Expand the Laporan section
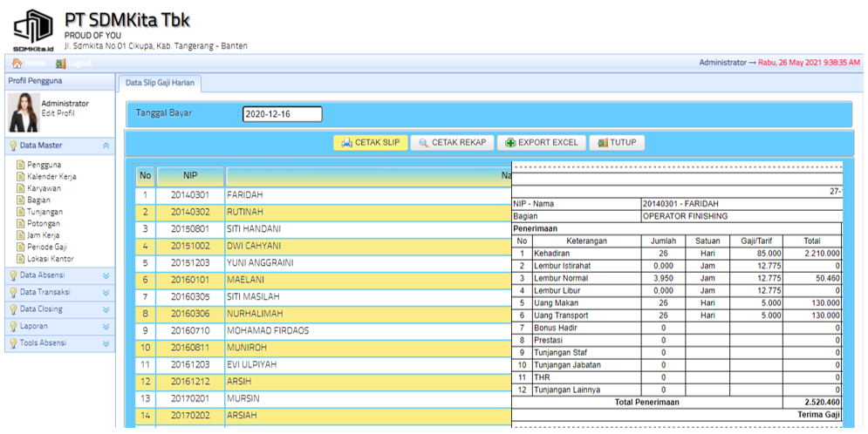The image size is (868, 434). (x=106, y=326)
